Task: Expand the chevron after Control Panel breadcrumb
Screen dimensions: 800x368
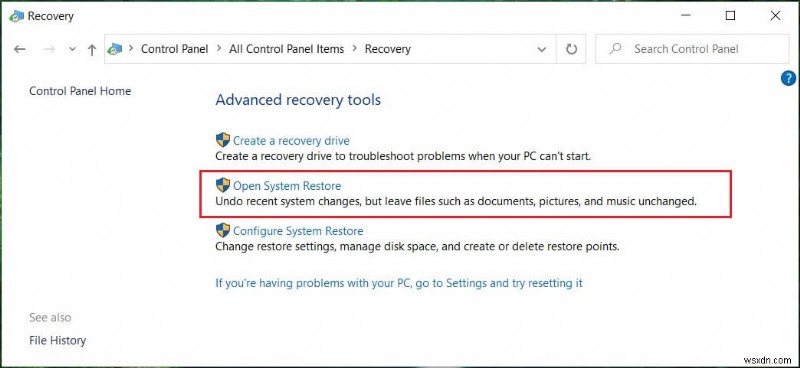Action: (219, 49)
